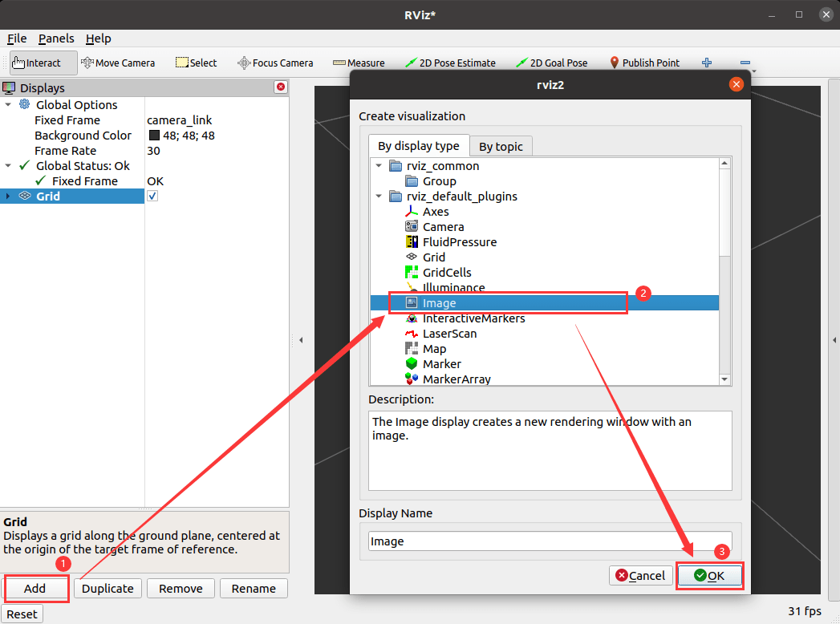The width and height of the screenshot is (840, 624).
Task: Activate the Focus Camera tool
Action: coord(275,63)
